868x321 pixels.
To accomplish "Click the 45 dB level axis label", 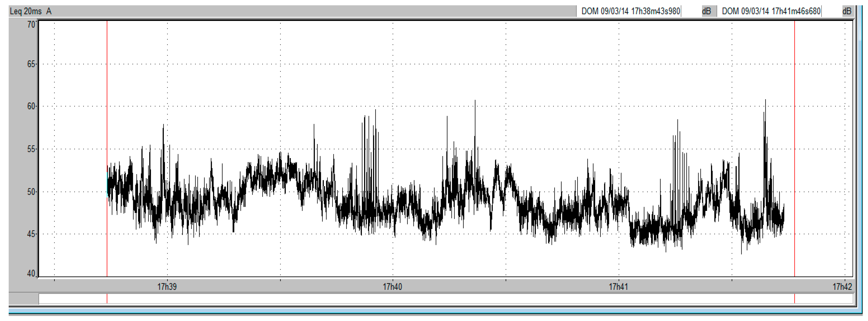I will click(x=31, y=234).
